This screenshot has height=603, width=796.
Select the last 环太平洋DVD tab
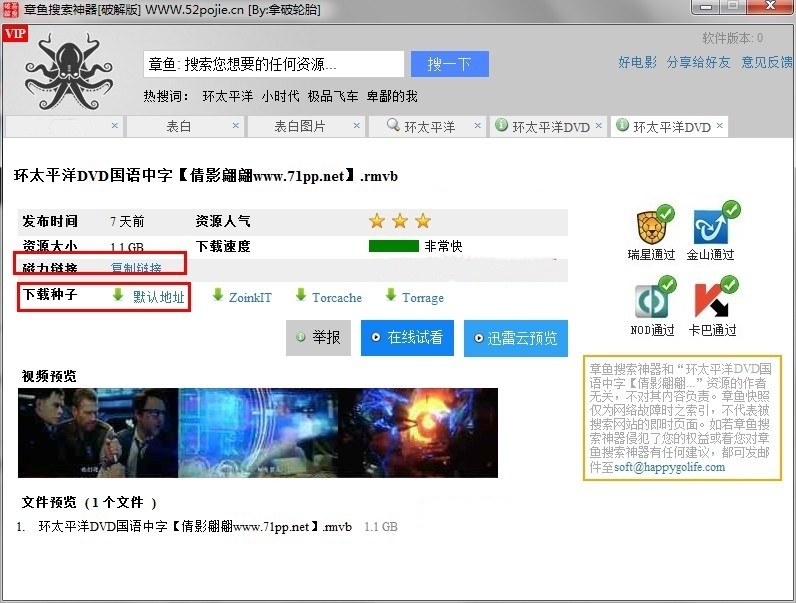[x=670, y=126]
